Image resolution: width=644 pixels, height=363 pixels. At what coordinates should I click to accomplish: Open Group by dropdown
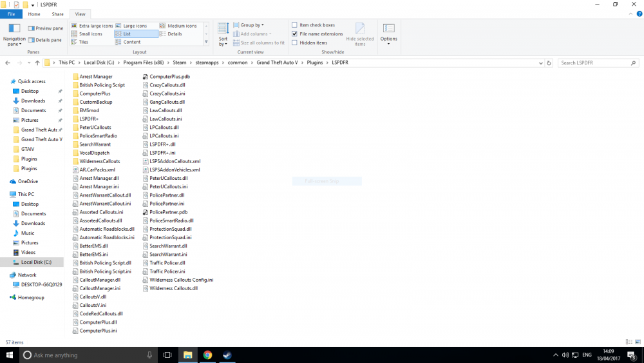[249, 25]
